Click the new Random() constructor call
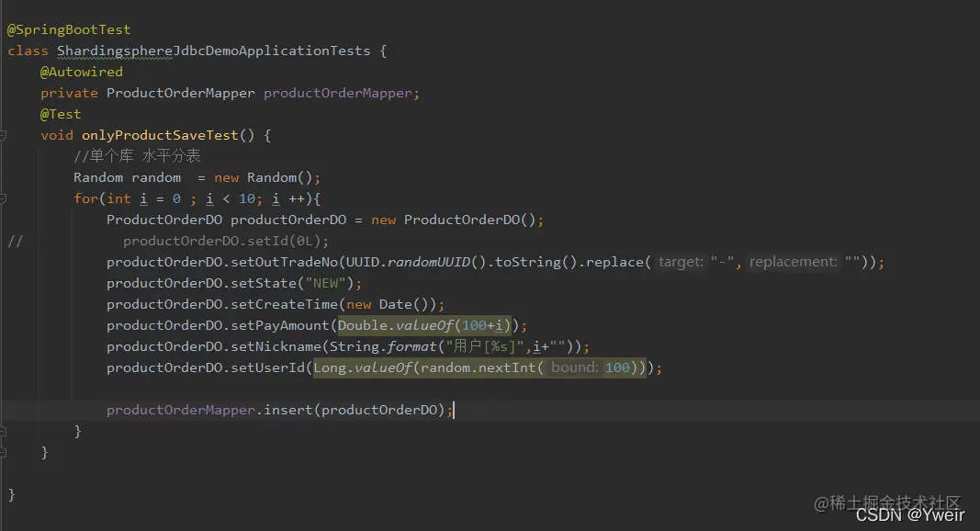This screenshot has width=980, height=531. click(263, 177)
